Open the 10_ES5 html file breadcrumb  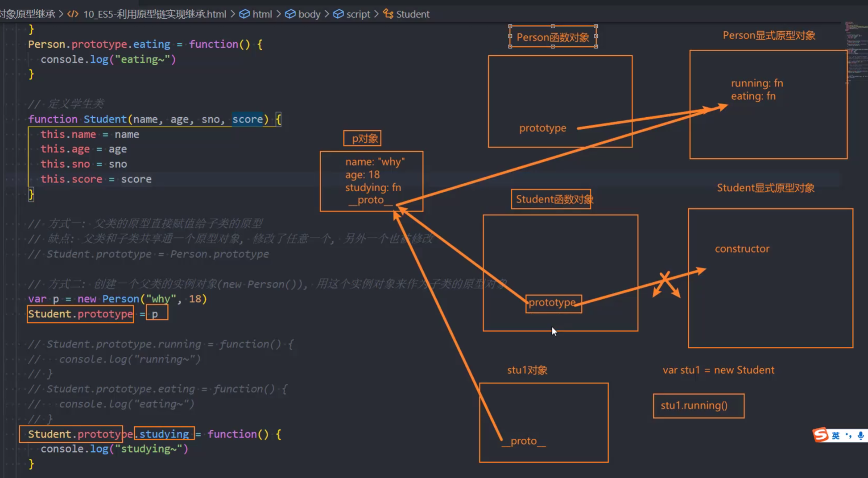click(154, 14)
